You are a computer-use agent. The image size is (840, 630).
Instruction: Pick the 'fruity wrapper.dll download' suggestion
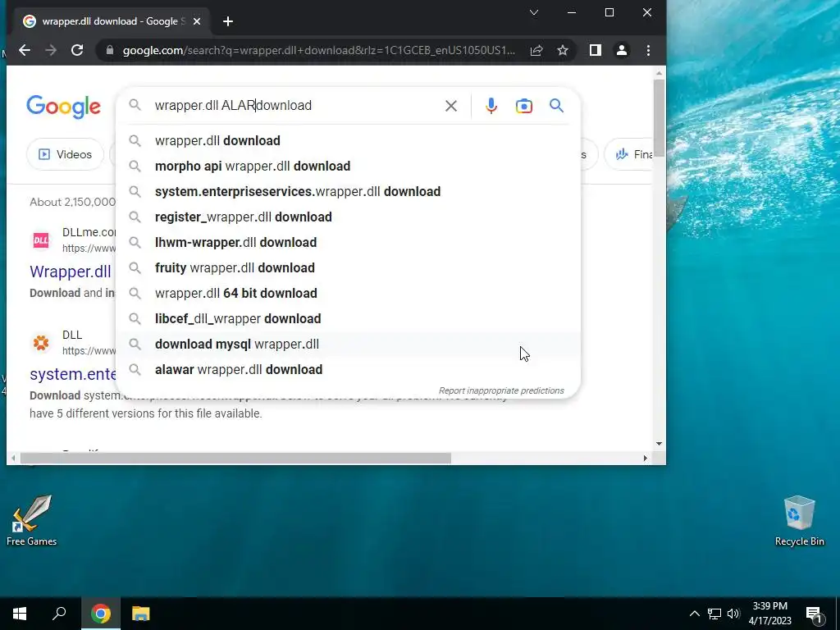coord(348,268)
